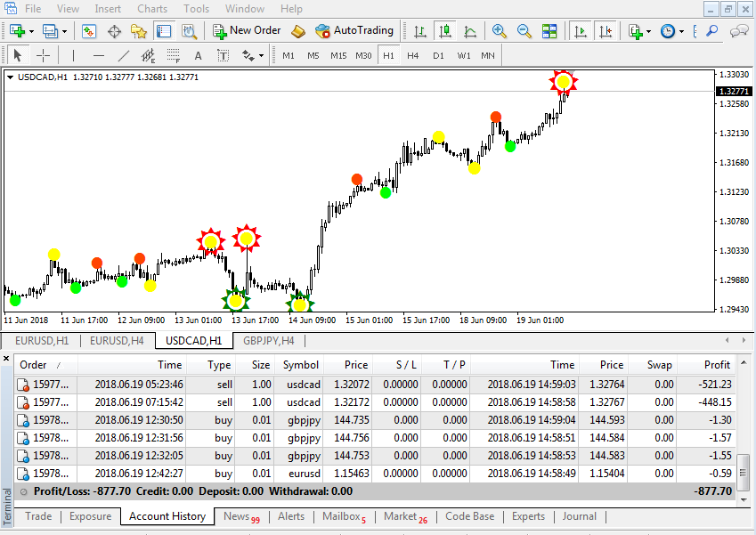This screenshot has width=756, height=535.
Task: Open the profiles dropdown arrow
Action: [64, 32]
